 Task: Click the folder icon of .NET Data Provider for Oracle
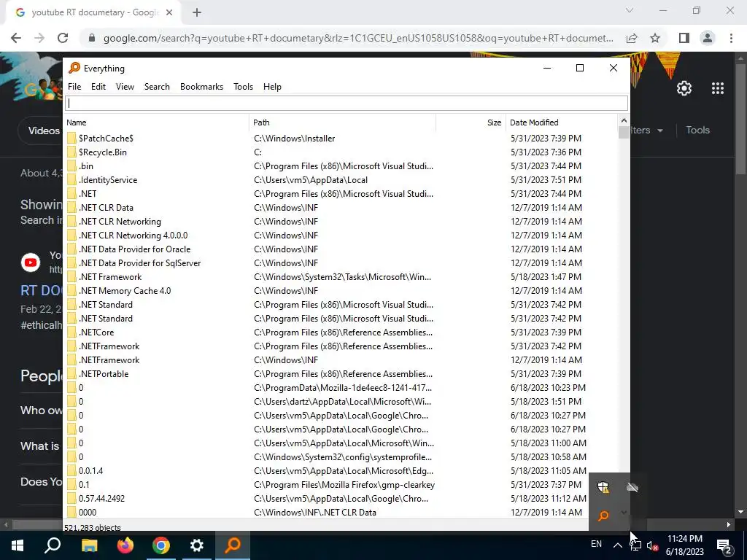pyautogui.click(x=71, y=249)
